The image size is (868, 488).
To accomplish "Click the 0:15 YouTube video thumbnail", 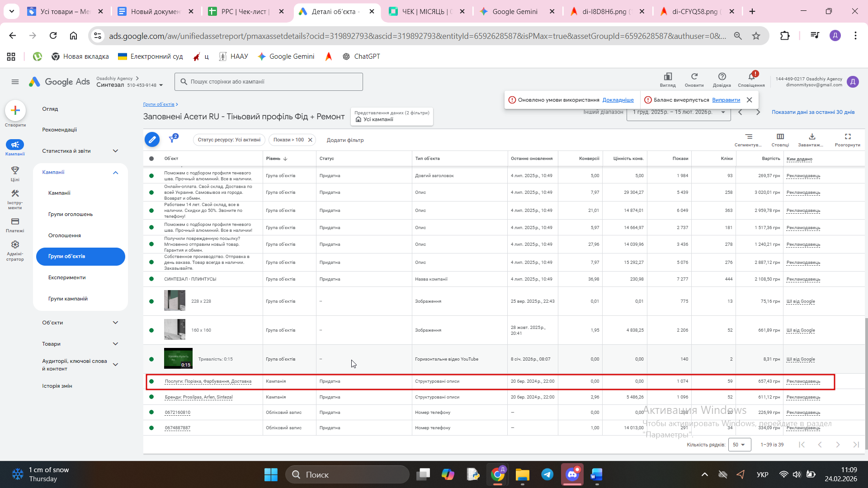I will pos(178,358).
